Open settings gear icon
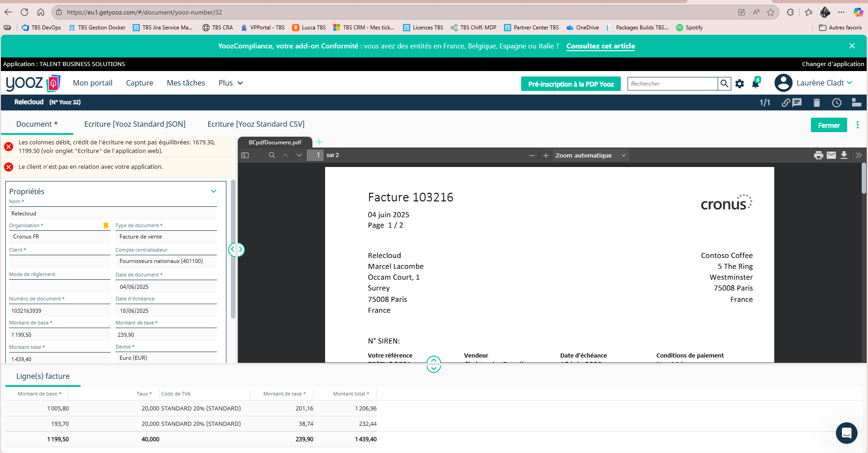The width and height of the screenshot is (868, 453). click(x=739, y=84)
